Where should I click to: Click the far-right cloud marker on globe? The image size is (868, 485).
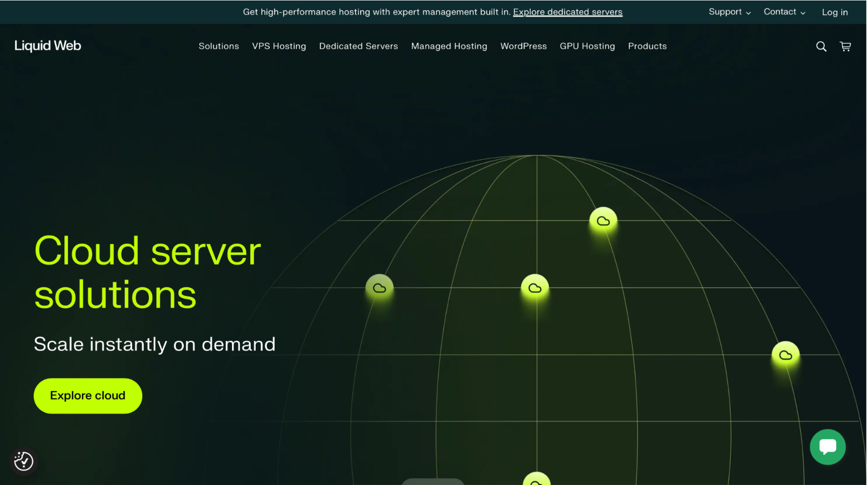pyautogui.click(x=785, y=355)
